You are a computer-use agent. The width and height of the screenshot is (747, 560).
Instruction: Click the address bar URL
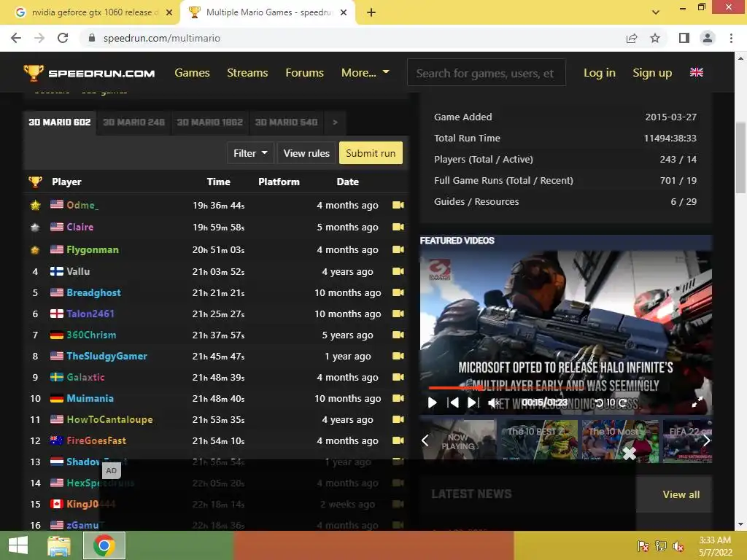coord(161,38)
